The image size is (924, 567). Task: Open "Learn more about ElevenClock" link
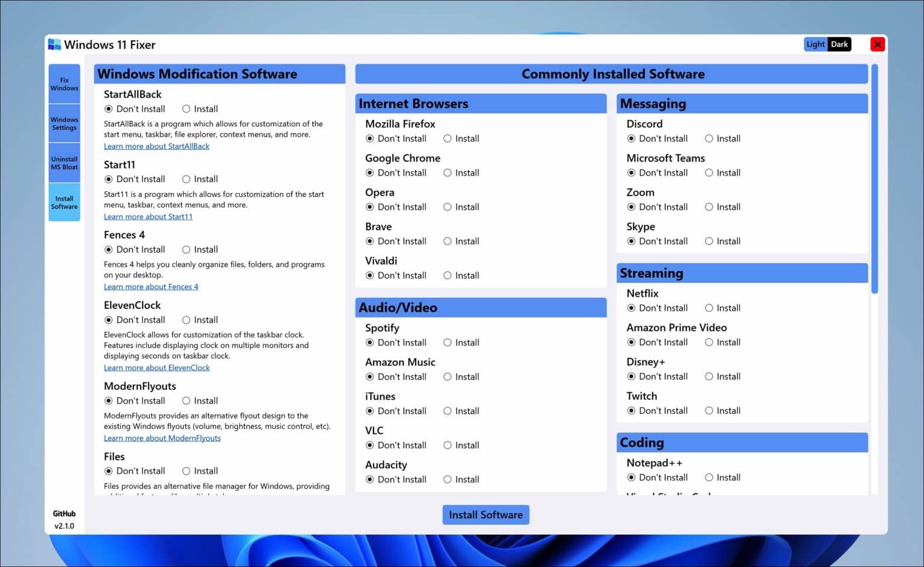coord(156,367)
